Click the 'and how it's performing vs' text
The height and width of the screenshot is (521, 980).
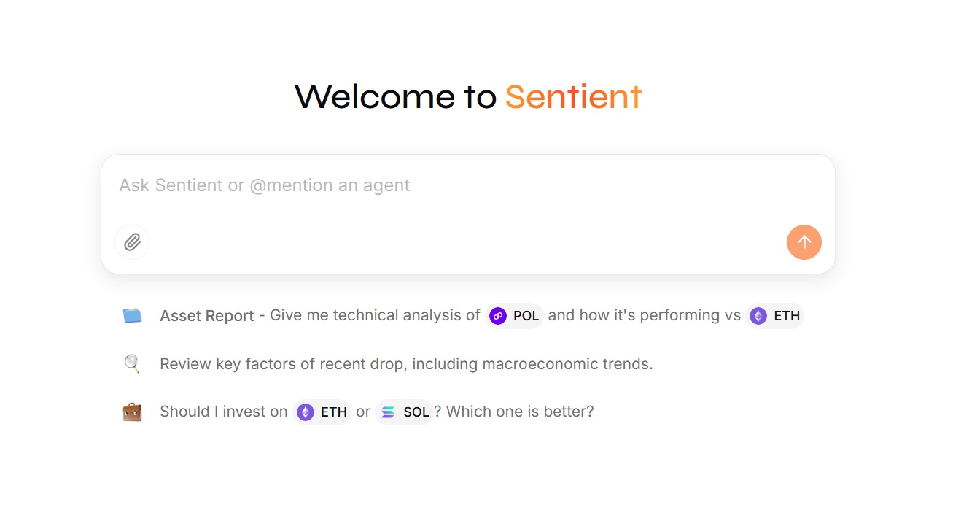click(x=644, y=315)
